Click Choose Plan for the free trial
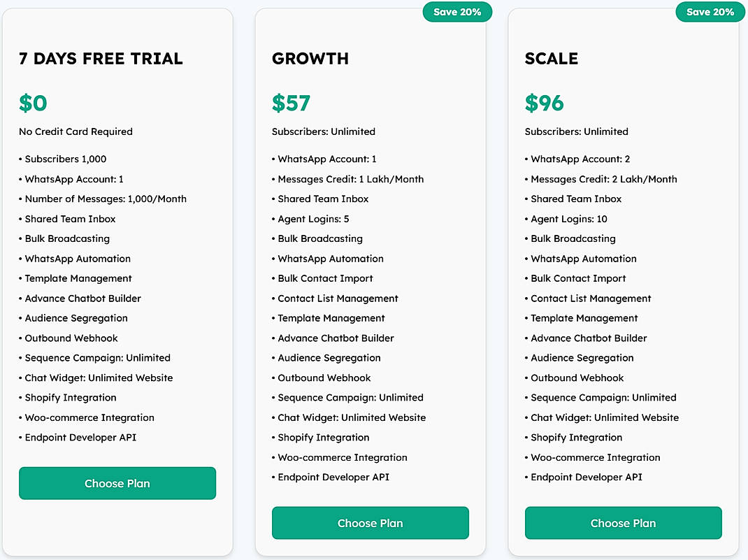 (x=117, y=483)
